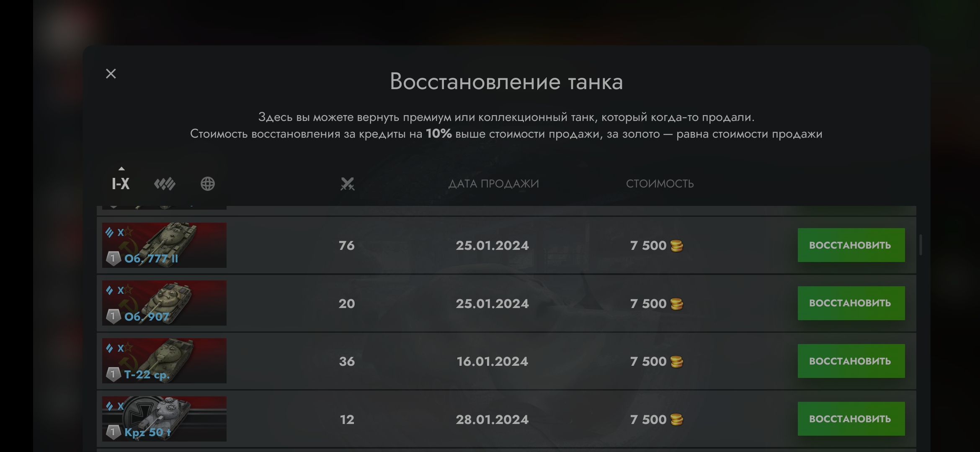
Task: Sort by battles crossed-swords icon
Action: pos(347,184)
